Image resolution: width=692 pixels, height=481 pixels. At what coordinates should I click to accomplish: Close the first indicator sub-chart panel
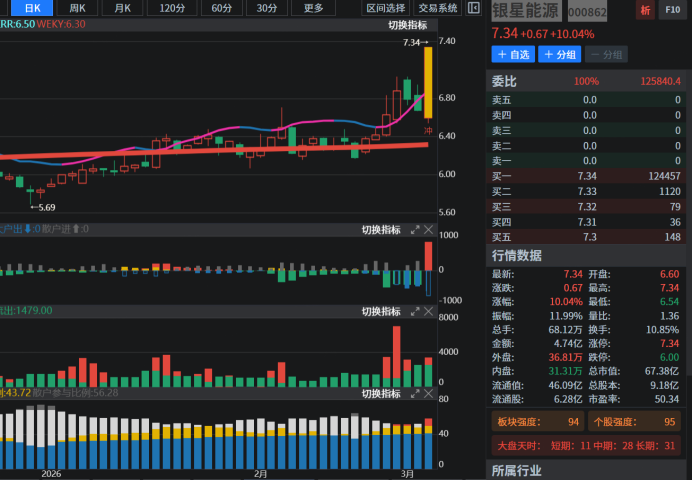[x=429, y=230]
